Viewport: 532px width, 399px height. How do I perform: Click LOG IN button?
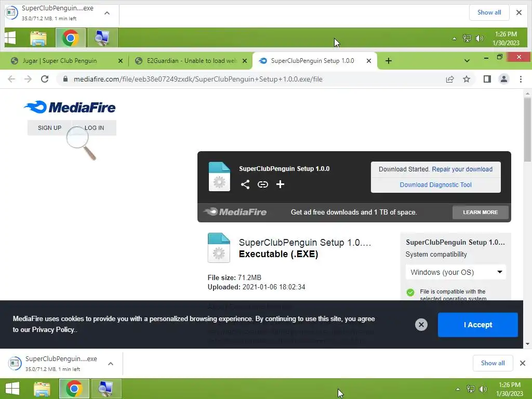pyautogui.click(x=95, y=128)
